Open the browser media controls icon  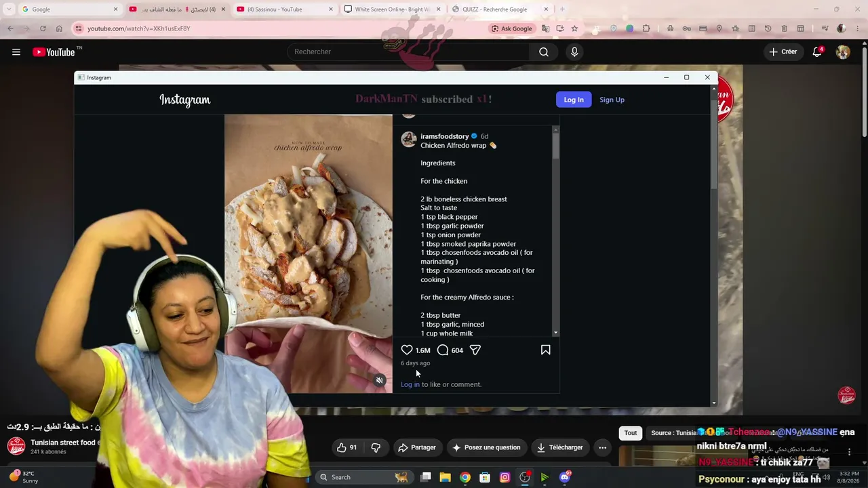pos(825,28)
